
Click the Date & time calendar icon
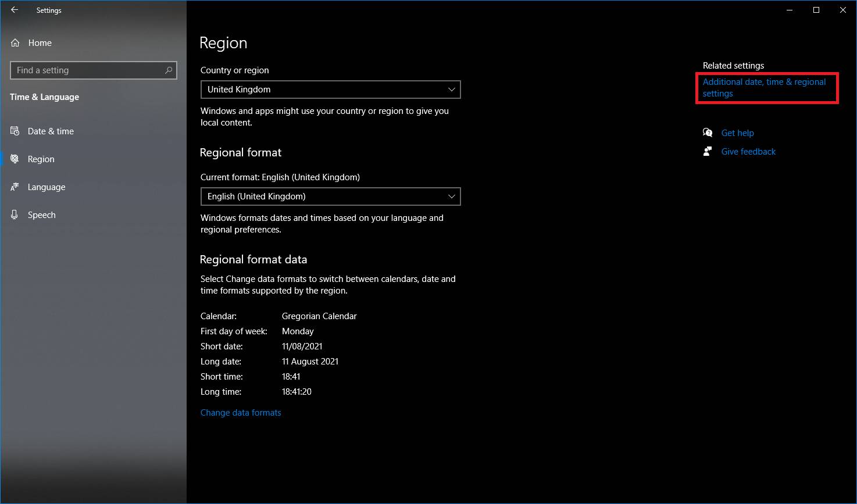point(15,131)
